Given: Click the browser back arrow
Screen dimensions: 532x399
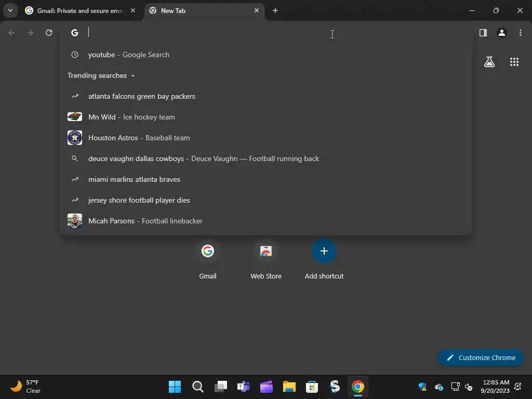Looking at the screenshot, I should pos(11,33).
